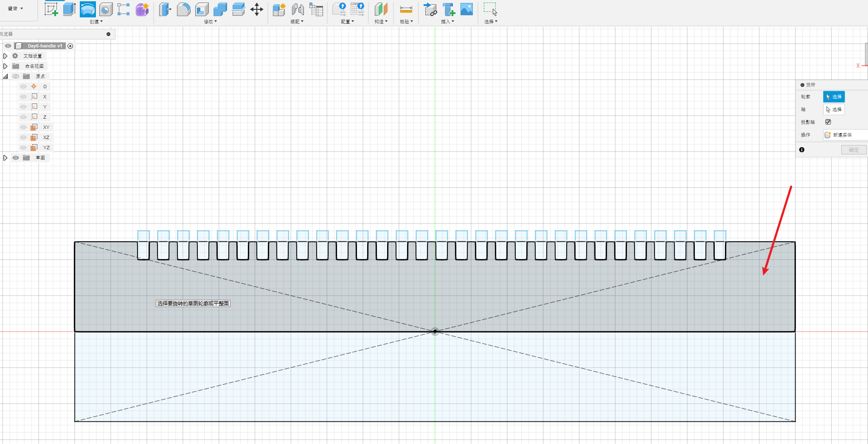Click the Combine tool icon
This screenshot has height=444, width=868.
tap(220, 9)
